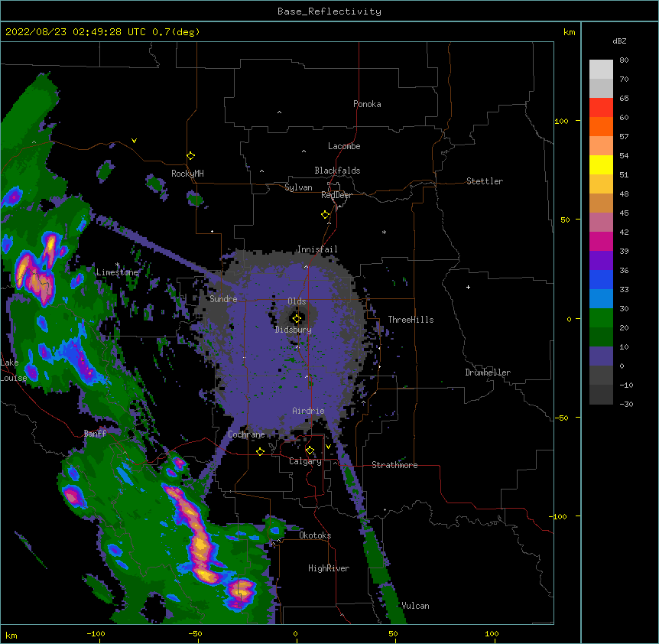Click the Blackfalds city label
Image resolution: width=659 pixels, height=644 pixels.
[x=337, y=171]
